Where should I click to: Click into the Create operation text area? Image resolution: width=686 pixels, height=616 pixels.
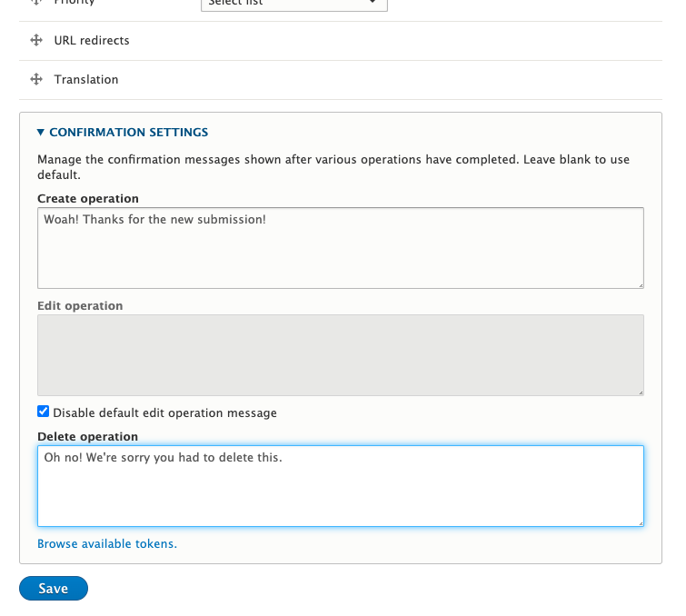point(341,248)
